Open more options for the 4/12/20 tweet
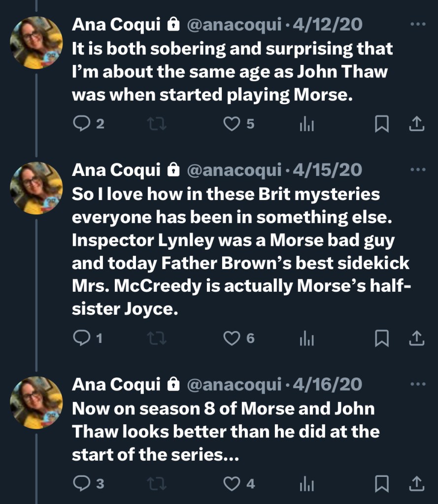The image size is (438, 504). click(417, 23)
